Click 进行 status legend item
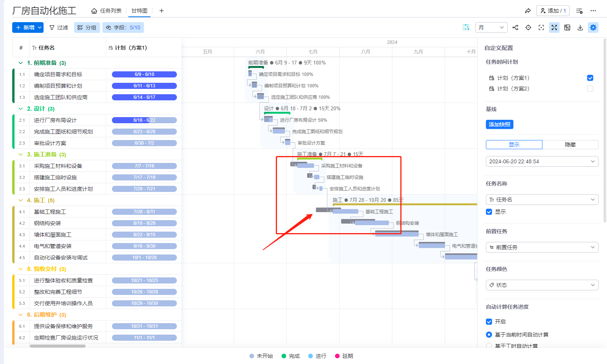 click(x=317, y=356)
